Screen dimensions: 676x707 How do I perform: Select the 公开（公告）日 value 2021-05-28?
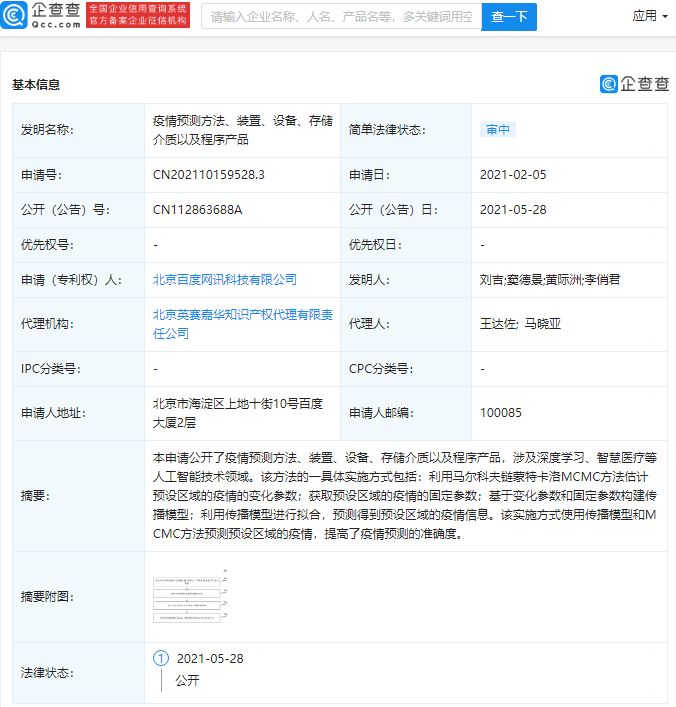[513, 210]
